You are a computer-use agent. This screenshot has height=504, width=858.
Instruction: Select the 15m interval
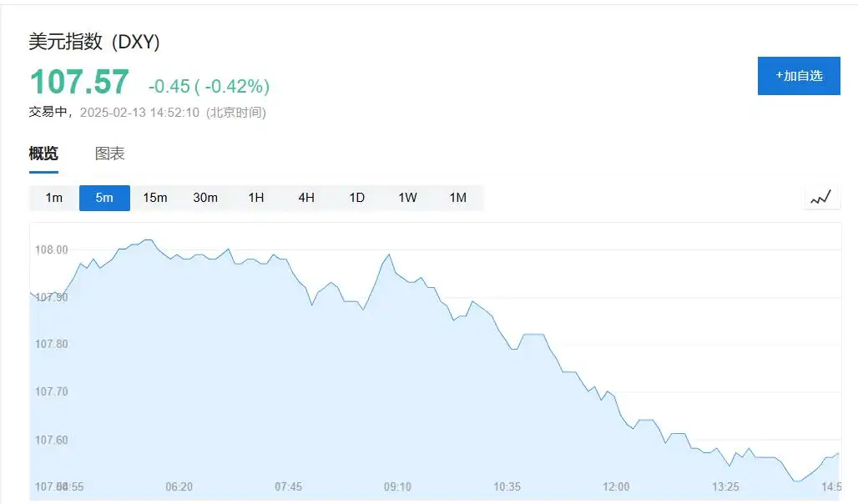click(155, 198)
